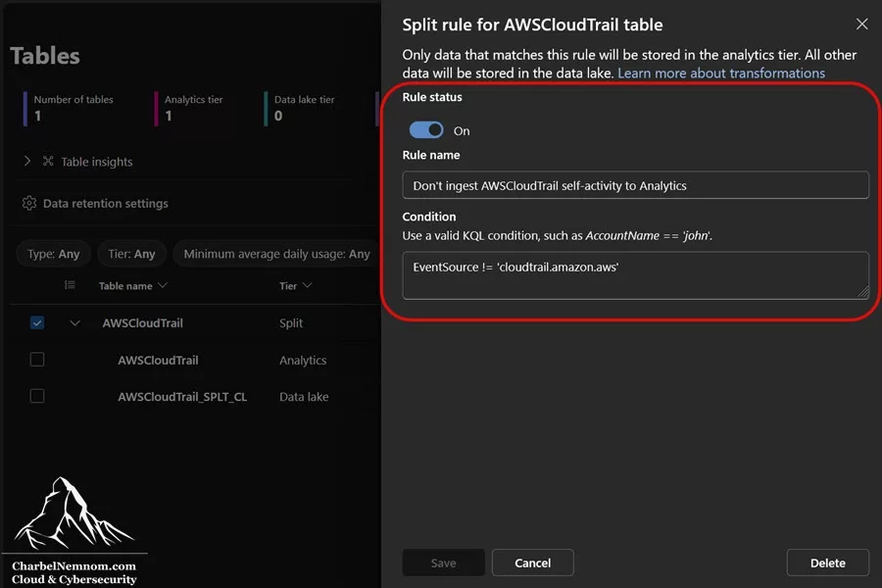Click the Analytics tier count
882x588 pixels.
point(169,116)
